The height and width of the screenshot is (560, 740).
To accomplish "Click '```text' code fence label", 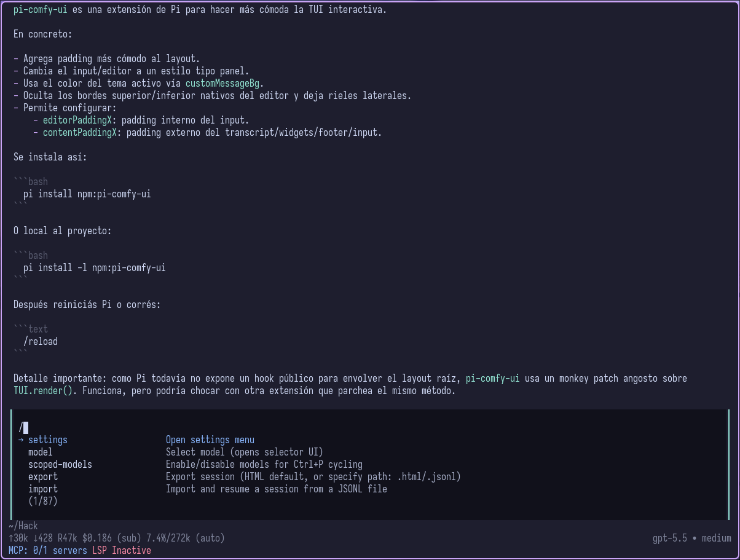I will coord(31,329).
